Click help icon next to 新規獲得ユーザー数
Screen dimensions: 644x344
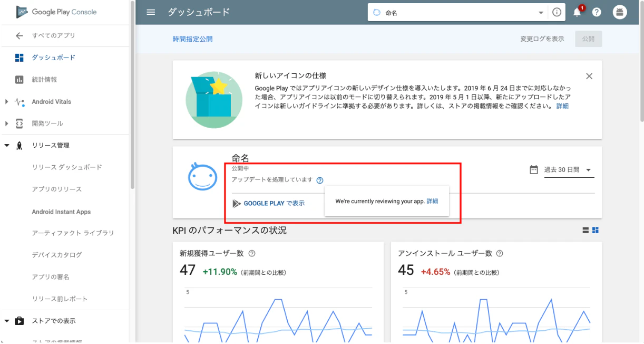[252, 253]
